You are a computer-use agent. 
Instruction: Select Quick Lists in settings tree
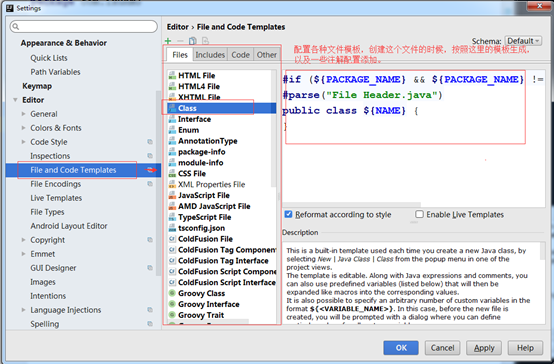point(49,58)
